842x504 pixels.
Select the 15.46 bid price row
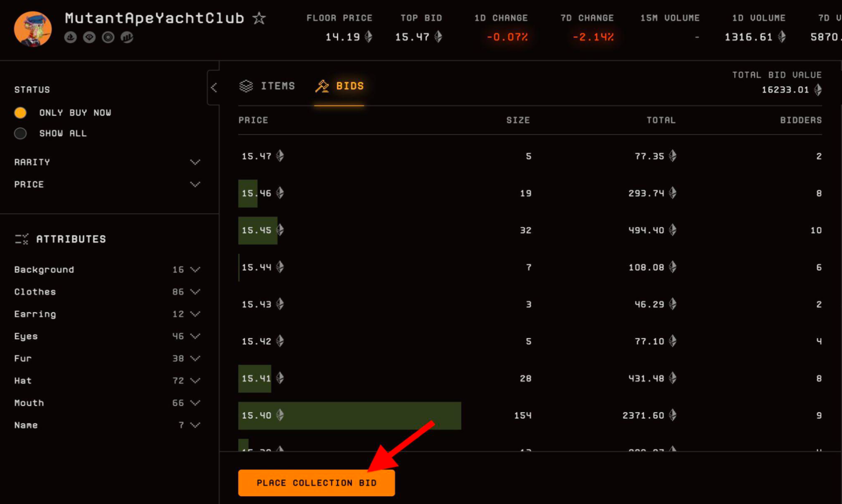point(530,194)
